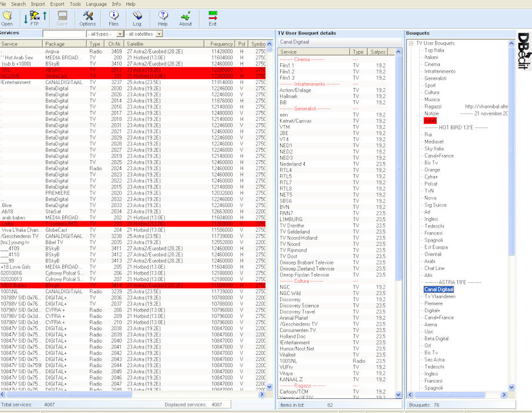Open the 'all satellites' filter dropdown

160,34
